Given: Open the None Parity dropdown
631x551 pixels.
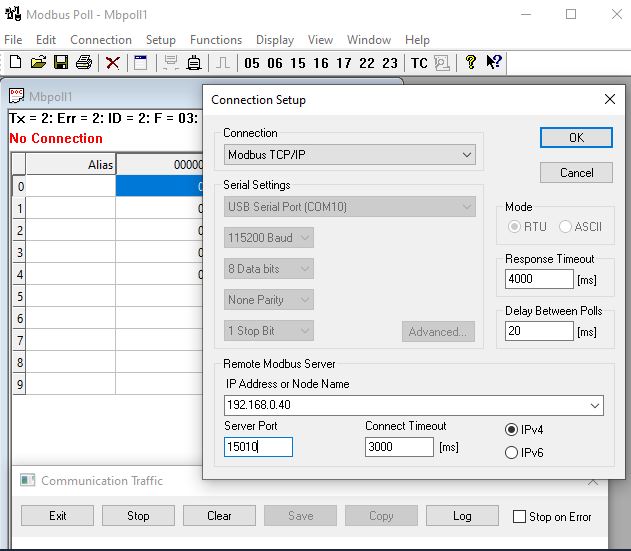Looking at the screenshot, I should [268, 299].
